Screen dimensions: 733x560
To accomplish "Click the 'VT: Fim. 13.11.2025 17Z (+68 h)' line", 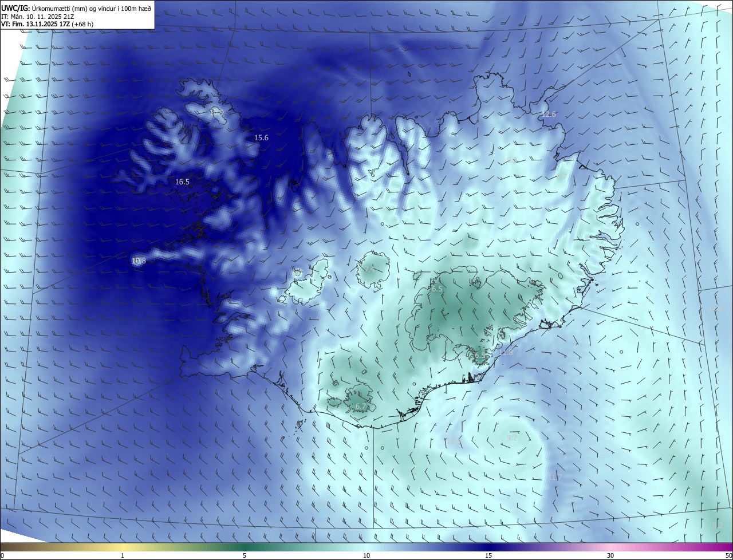I will pyautogui.click(x=48, y=24).
